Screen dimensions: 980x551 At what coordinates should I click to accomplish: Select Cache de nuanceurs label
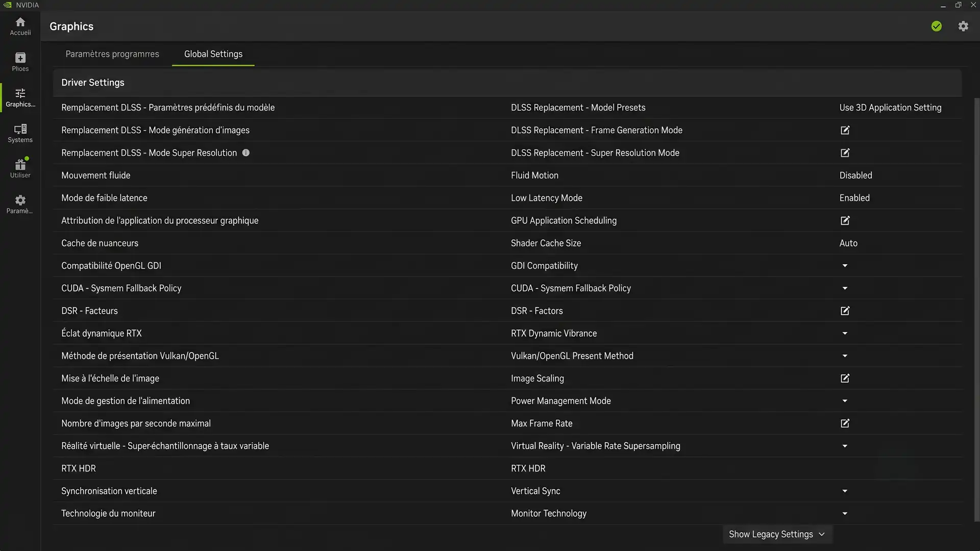[x=100, y=243]
